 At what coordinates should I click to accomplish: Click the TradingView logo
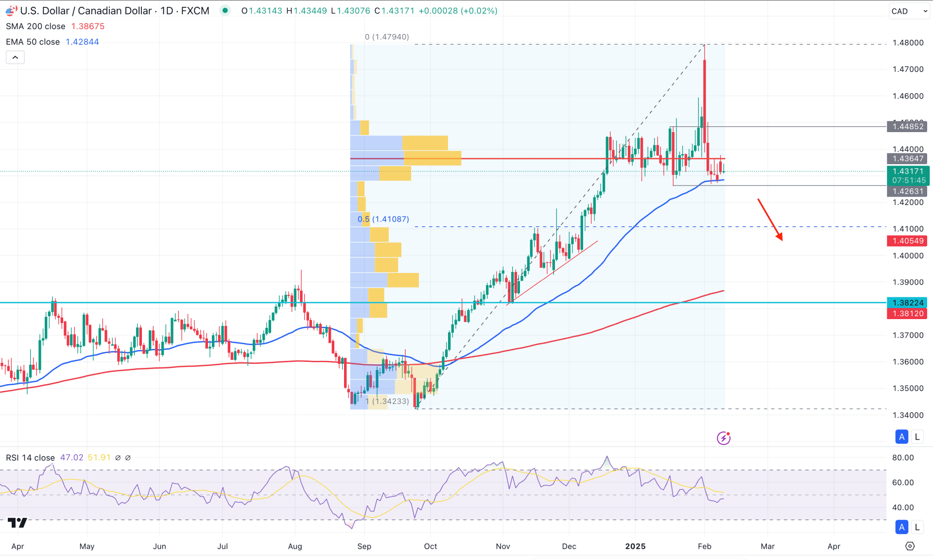click(17, 523)
